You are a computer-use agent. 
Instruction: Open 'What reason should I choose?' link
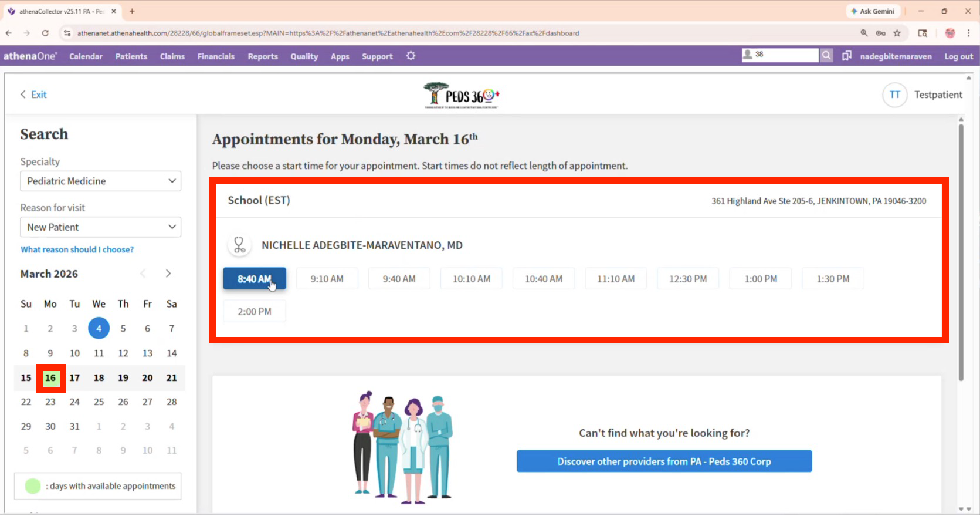coord(77,249)
